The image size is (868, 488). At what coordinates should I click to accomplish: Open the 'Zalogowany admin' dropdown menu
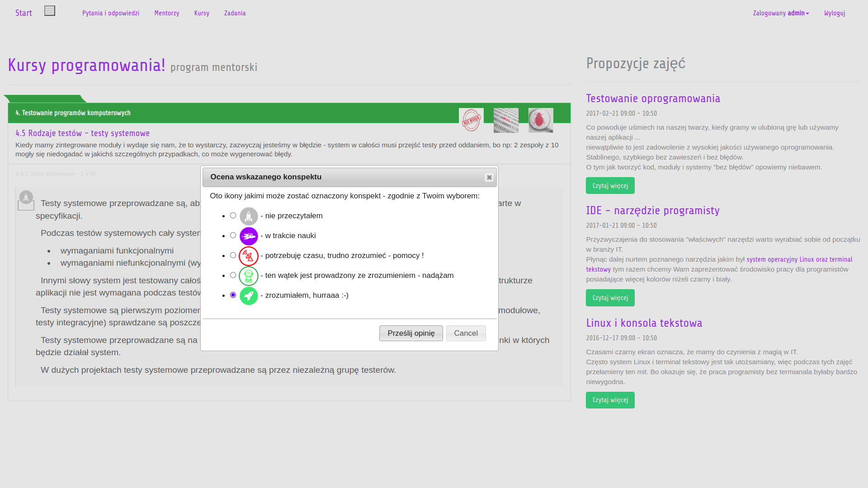[781, 13]
